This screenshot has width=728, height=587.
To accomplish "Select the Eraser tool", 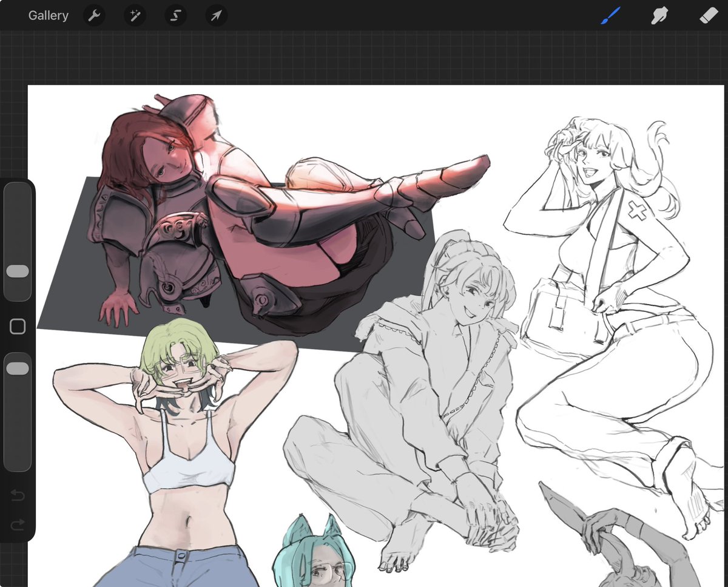I will pos(709,16).
